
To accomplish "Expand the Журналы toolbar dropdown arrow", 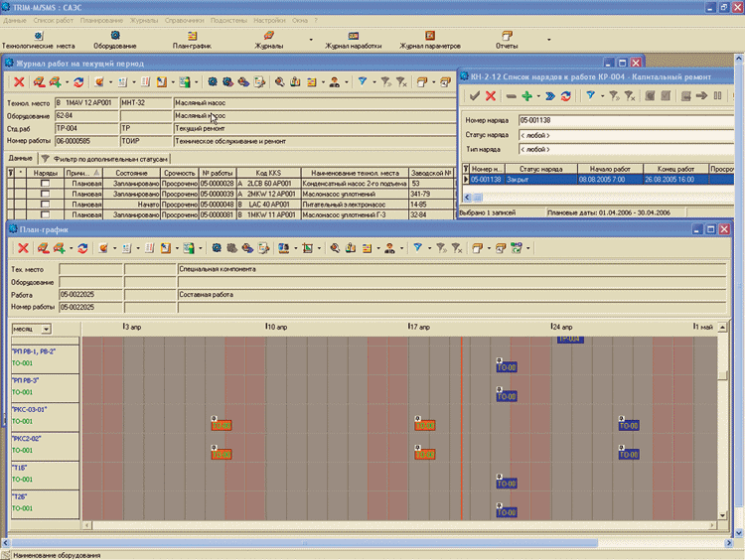I will [311, 41].
